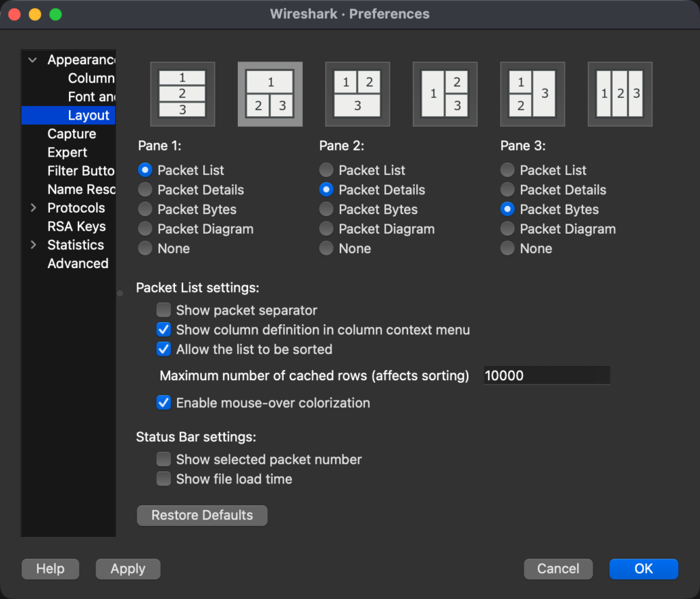
Task: Select Statistics in the preferences tree
Action: [76, 245]
